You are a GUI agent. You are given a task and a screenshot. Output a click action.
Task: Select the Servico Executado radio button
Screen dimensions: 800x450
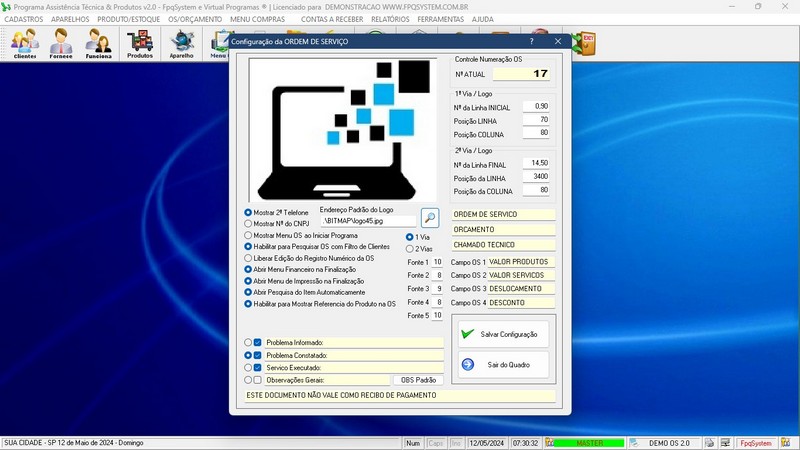click(x=248, y=367)
